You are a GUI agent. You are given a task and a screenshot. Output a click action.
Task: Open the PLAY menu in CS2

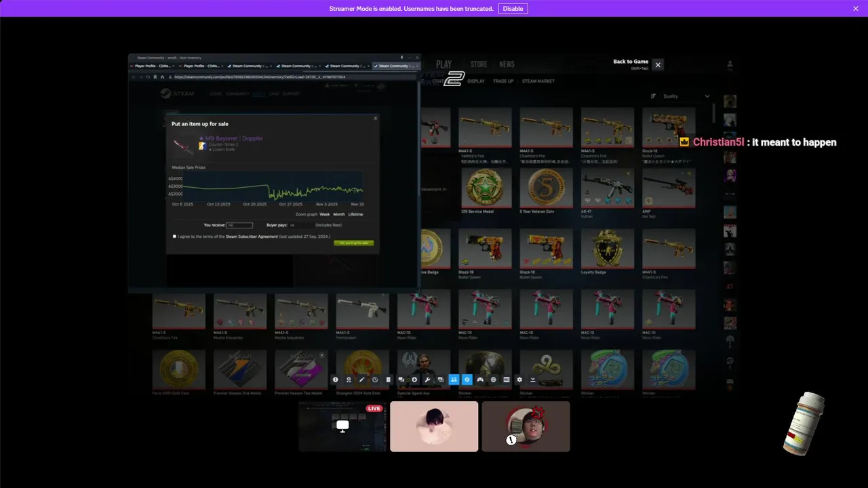coord(444,64)
